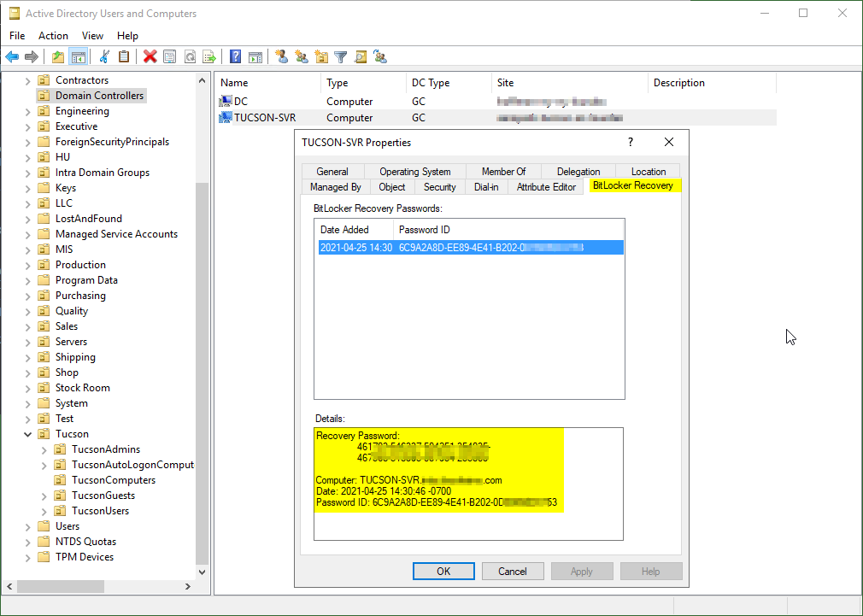Click the TPM Devices folder icon
Image resolution: width=863 pixels, height=616 pixels.
(x=44, y=556)
